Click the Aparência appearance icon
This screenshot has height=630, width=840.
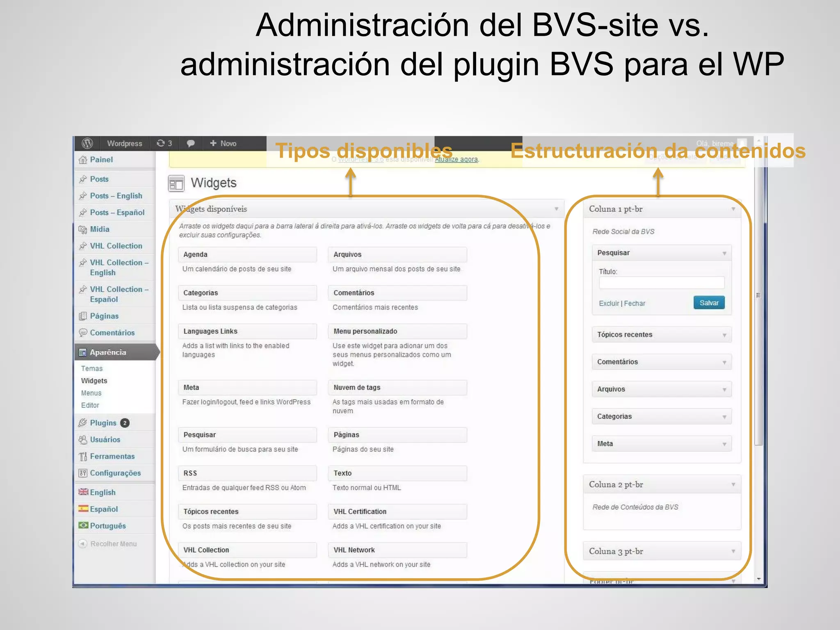click(83, 352)
